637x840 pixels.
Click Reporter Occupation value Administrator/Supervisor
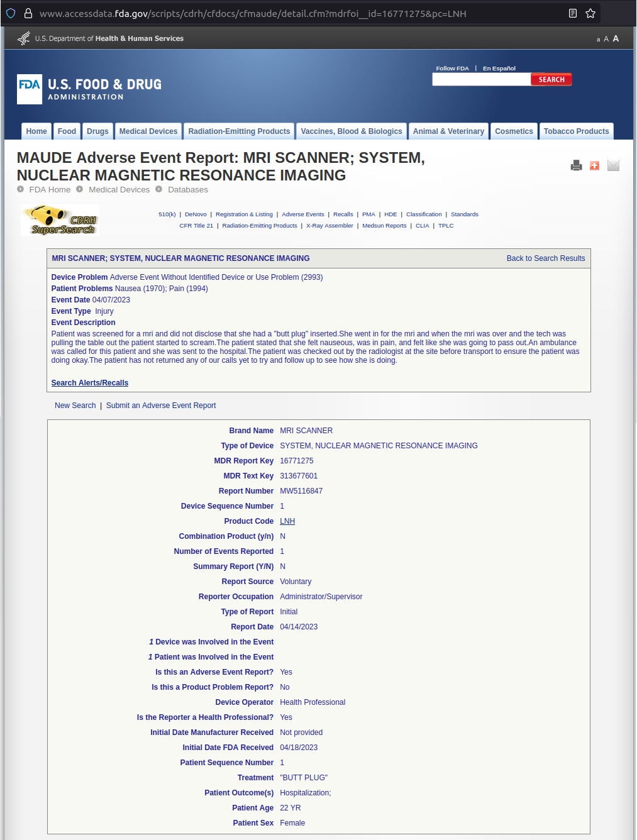click(x=321, y=597)
